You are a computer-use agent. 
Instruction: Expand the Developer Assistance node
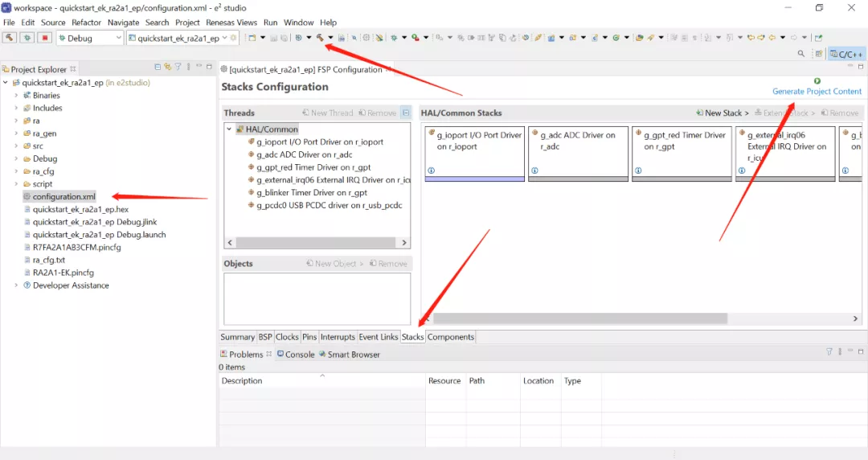16,285
